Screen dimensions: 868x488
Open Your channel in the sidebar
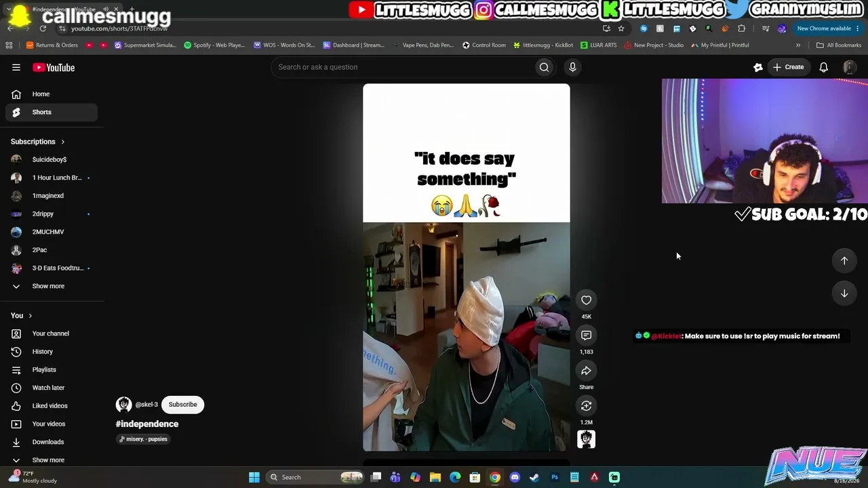point(52,333)
